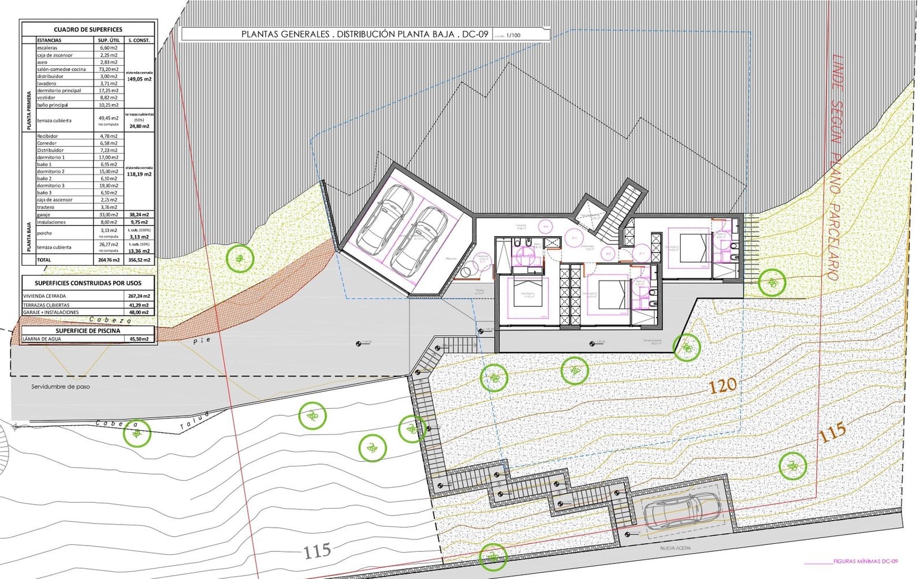Image resolution: width=924 pixels, height=579 pixels.
Task: Click the elevation marker on the driveway
Action: [x=359, y=343]
